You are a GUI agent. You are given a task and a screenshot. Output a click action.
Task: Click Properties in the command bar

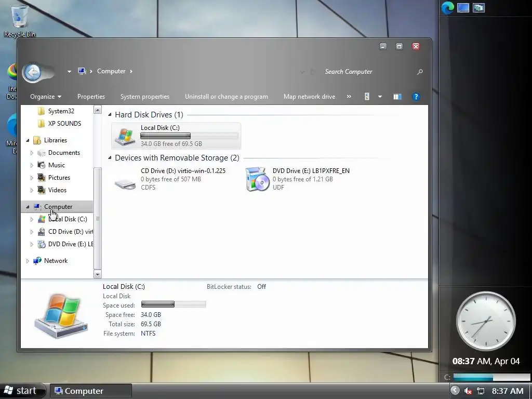click(x=91, y=97)
